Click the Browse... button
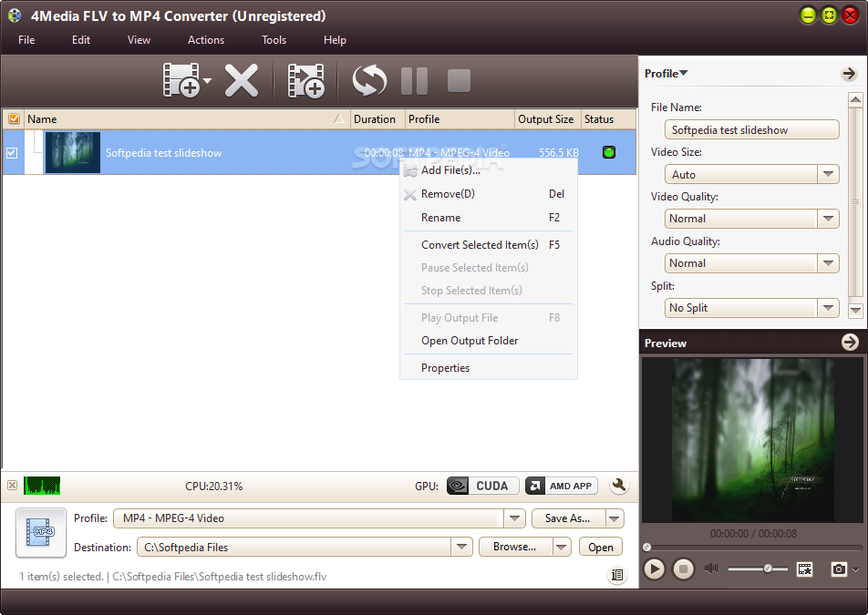Viewport: 868px width, 615px height. tap(515, 547)
